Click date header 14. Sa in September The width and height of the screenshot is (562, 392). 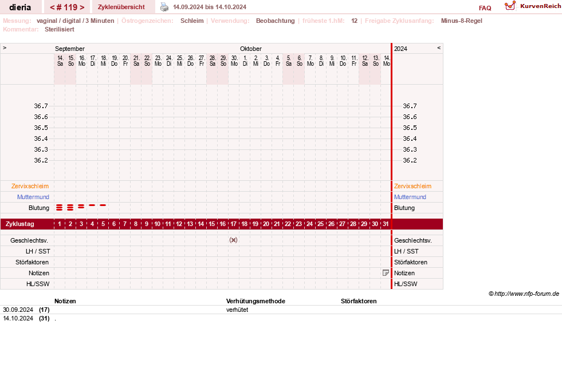pyautogui.click(x=60, y=61)
